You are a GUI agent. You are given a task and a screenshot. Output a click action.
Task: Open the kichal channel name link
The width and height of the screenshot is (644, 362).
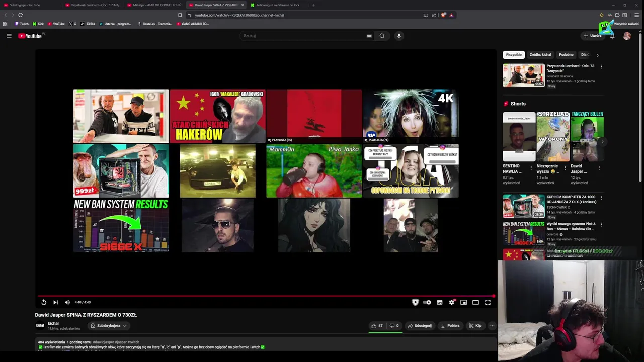click(x=53, y=323)
